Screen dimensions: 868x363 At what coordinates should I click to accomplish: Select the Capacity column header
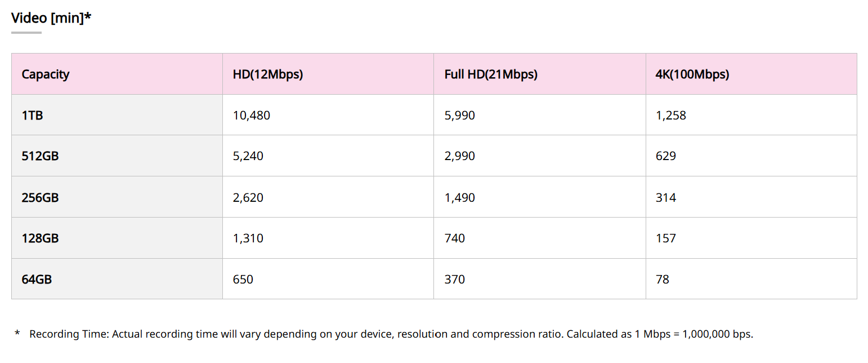pos(46,74)
